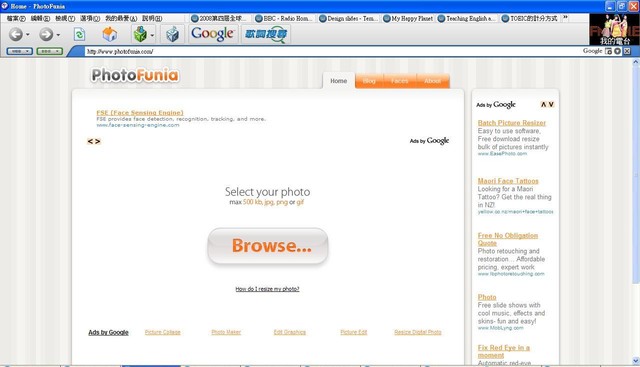The height and width of the screenshot is (367, 640).
Task: Click the Reload page icon
Action: click(x=79, y=34)
